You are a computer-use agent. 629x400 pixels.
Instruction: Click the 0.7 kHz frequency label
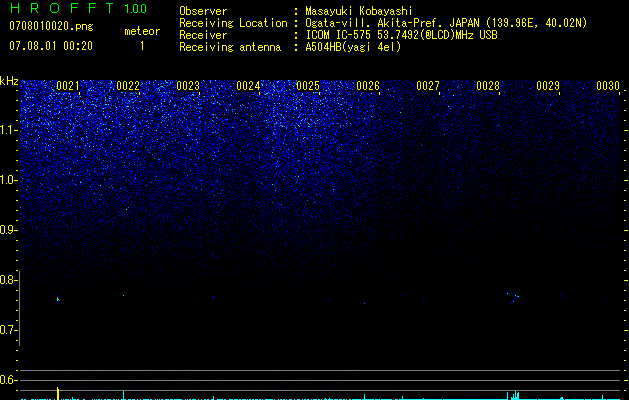coord(9,330)
